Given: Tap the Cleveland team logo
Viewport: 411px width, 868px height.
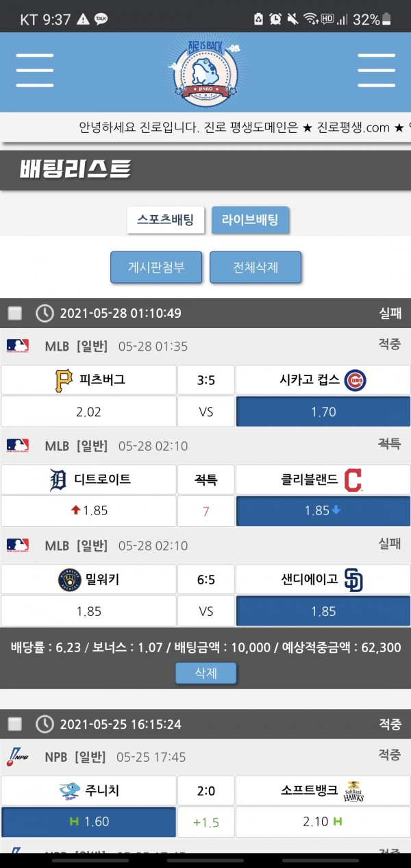Looking at the screenshot, I should [x=353, y=480].
